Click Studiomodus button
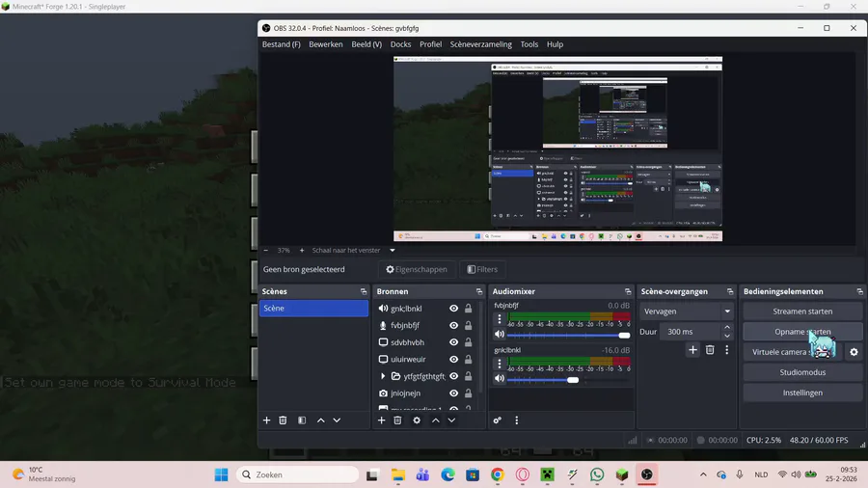Image resolution: width=868 pixels, height=488 pixels. pyautogui.click(x=802, y=372)
